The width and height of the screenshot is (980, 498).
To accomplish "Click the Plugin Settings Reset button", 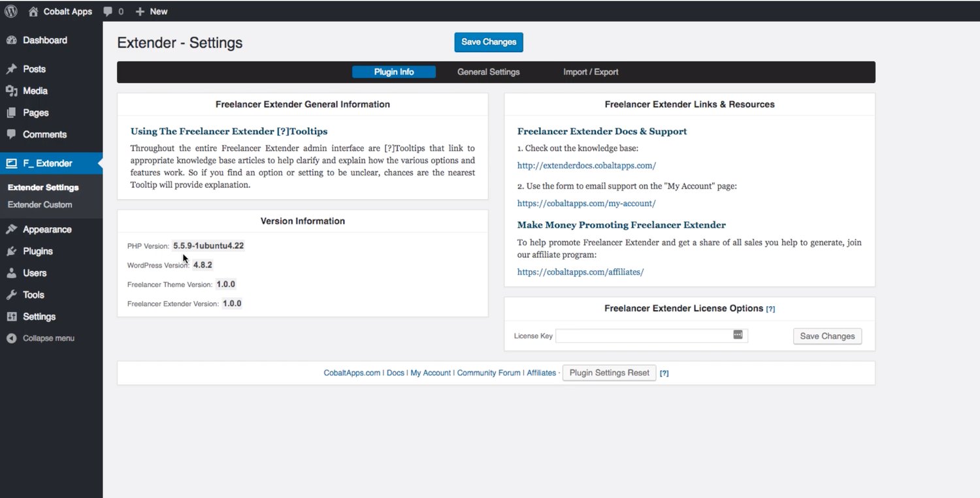I will pos(609,373).
